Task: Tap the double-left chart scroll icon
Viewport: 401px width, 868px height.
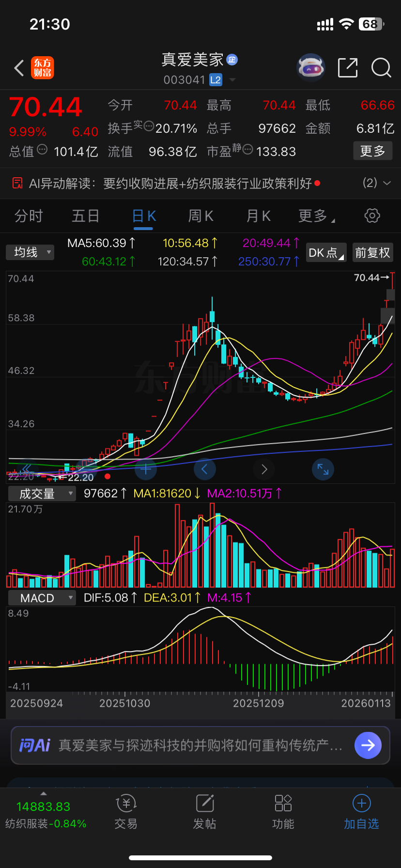Action: click(27, 468)
